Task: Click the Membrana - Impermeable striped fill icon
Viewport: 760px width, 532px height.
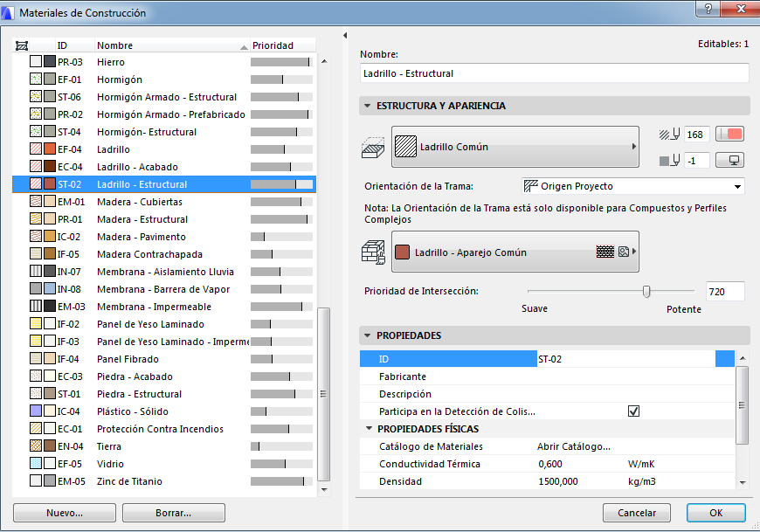Action: coord(36,306)
